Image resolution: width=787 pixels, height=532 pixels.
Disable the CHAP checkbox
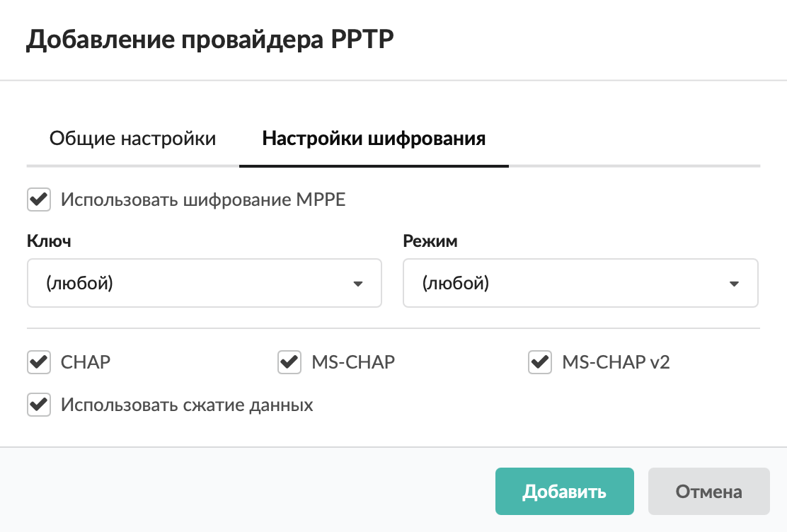39,362
